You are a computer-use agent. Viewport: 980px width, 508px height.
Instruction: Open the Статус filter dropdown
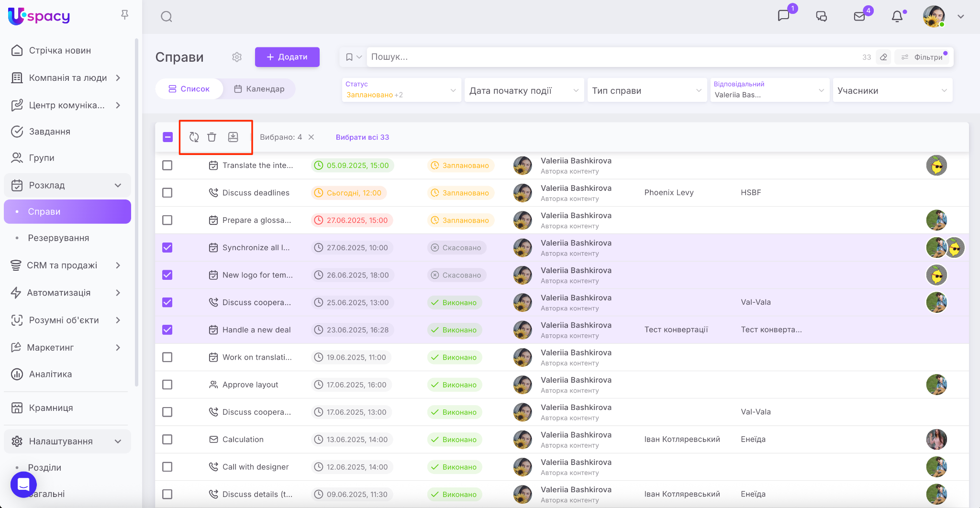click(401, 90)
